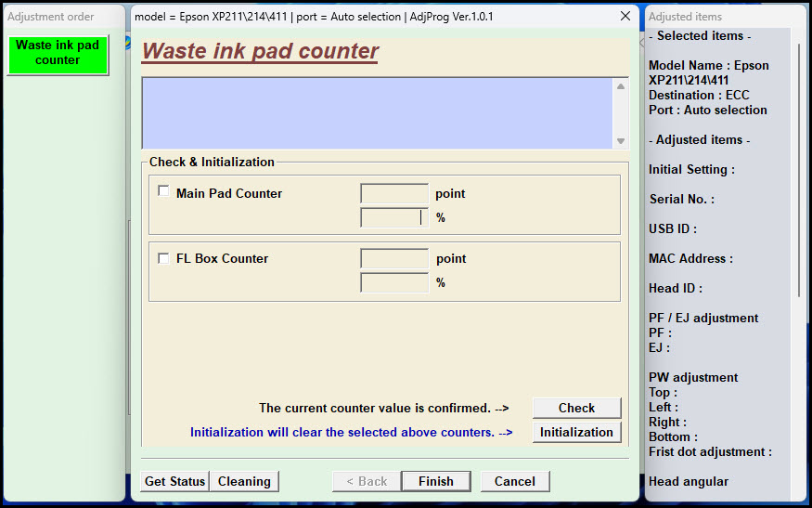
Task: Click the log box scroll down arrow
Action: 621,141
